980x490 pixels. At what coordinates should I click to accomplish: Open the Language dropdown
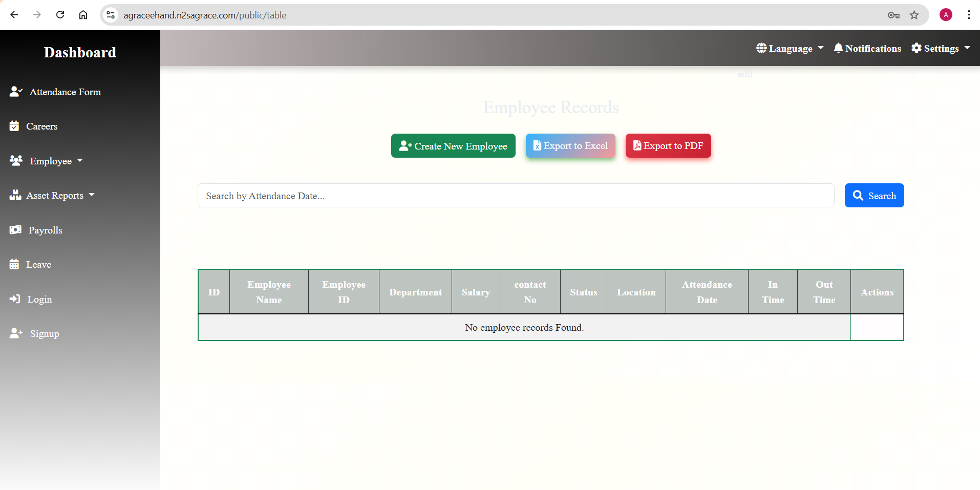[790, 48]
